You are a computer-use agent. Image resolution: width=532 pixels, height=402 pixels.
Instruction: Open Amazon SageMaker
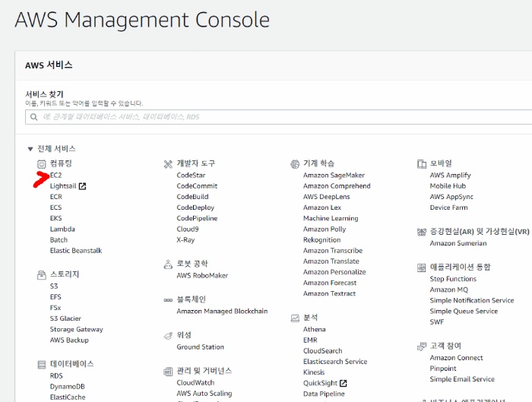pos(334,175)
